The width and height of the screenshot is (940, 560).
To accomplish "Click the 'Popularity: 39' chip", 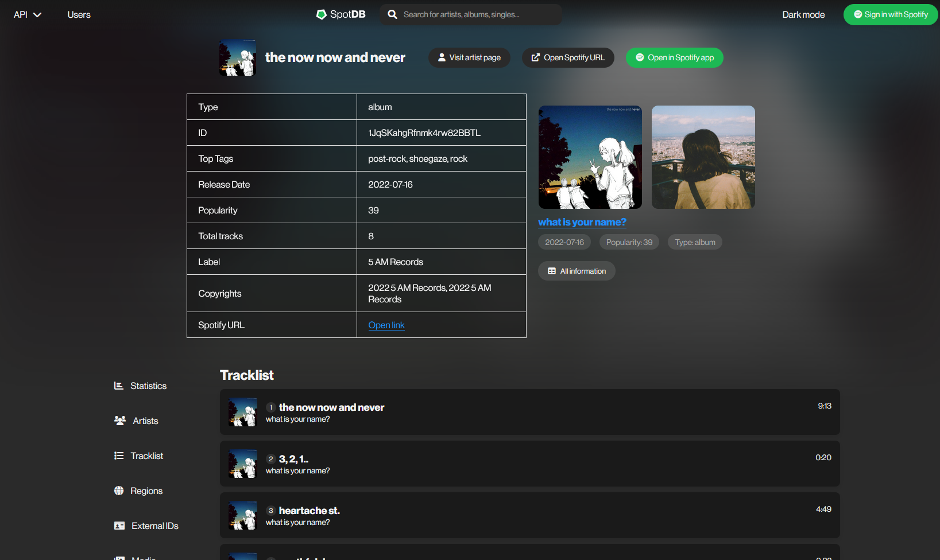I will point(629,242).
